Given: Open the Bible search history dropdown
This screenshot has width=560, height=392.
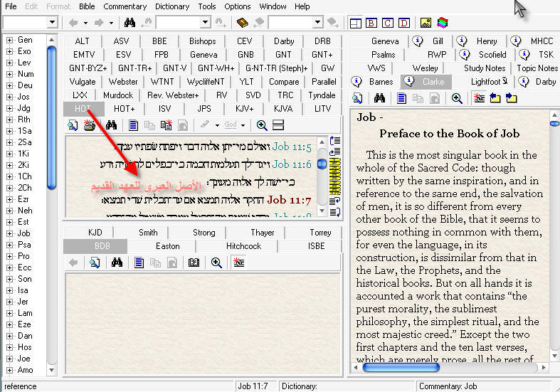Looking at the screenshot, I should pos(205,23).
